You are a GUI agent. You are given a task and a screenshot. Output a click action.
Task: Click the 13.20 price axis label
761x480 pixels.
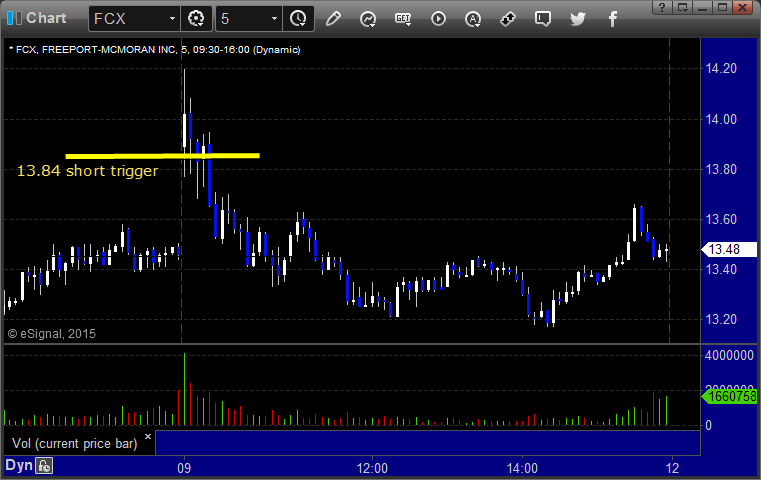click(x=721, y=319)
